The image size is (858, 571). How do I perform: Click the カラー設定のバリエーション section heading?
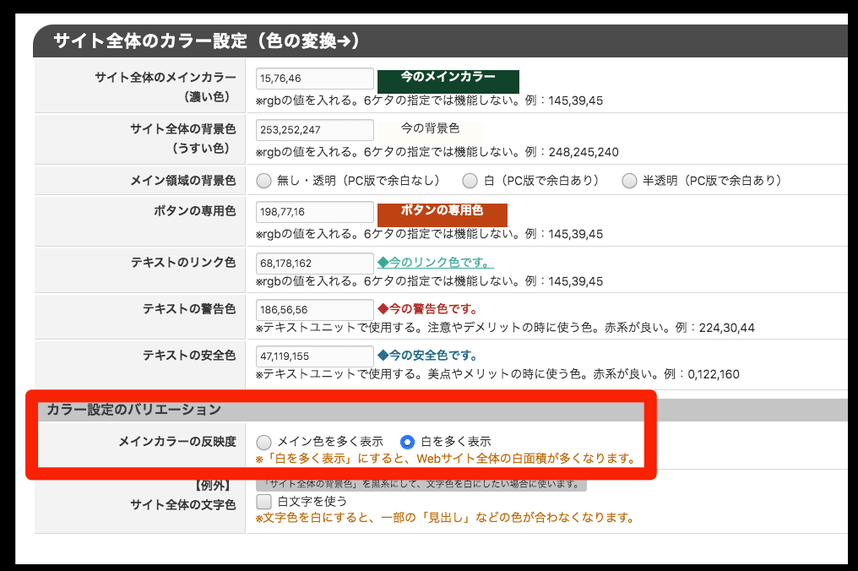coord(134,410)
